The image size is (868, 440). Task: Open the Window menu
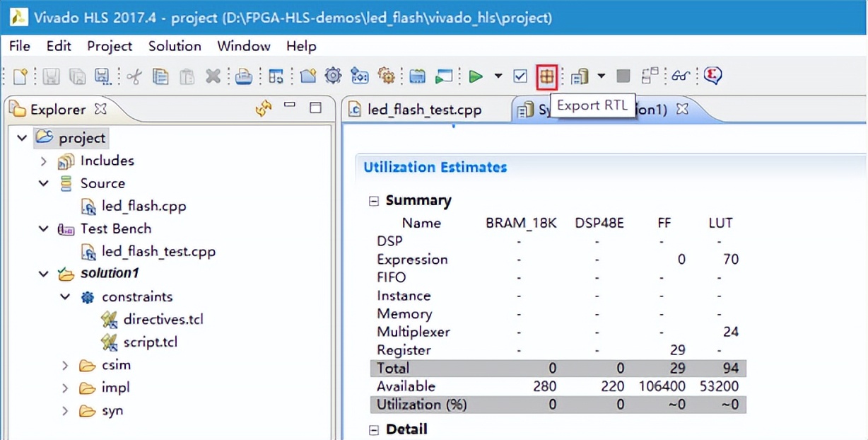(x=244, y=46)
